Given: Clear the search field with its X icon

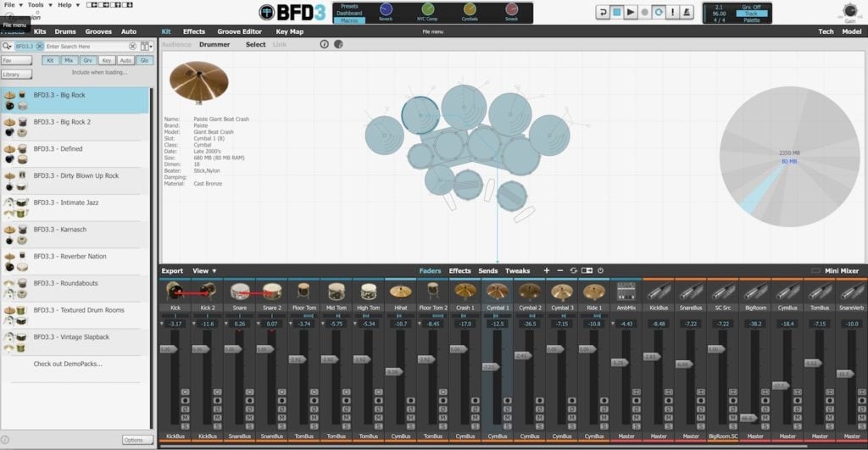Looking at the screenshot, I should pos(132,47).
